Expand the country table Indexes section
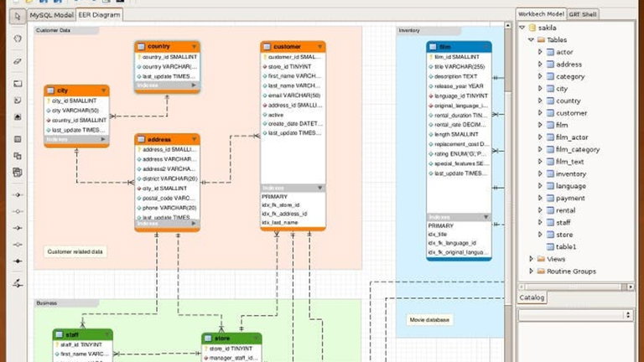The height and width of the screenshot is (362, 644). (x=194, y=85)
